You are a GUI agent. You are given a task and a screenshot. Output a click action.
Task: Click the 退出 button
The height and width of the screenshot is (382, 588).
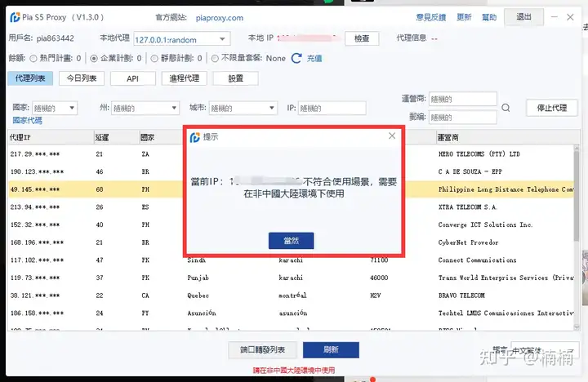point(523,17)
